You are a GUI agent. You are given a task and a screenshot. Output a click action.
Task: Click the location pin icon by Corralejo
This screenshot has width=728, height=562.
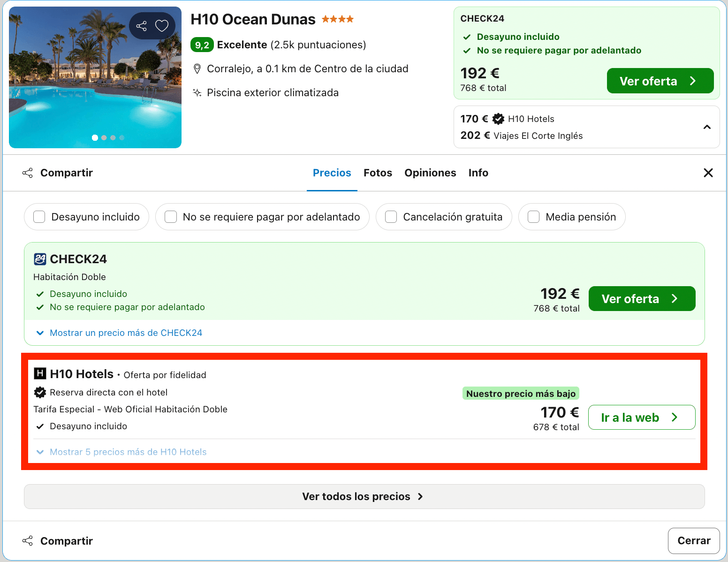[x=197, y=69]
